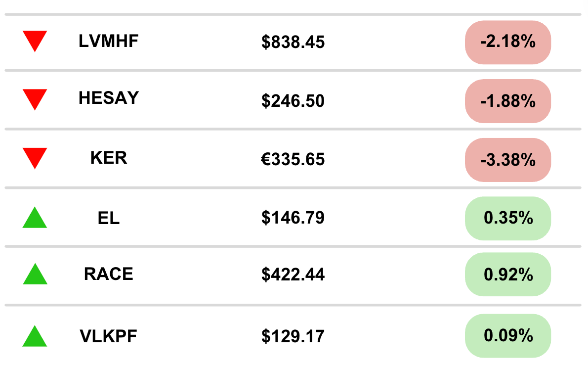588x367 pixels.
Task: Click the 0.92% change badge
Action: pos(508,275)
